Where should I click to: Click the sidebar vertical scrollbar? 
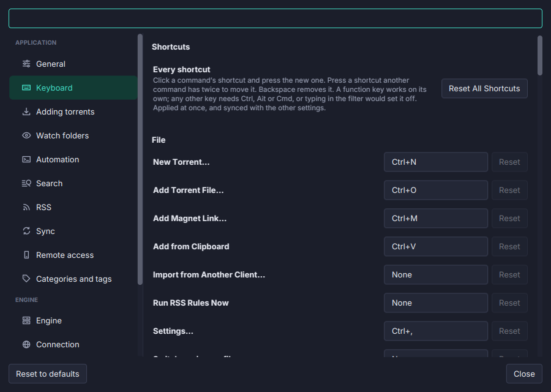click(x=140, y=159)
